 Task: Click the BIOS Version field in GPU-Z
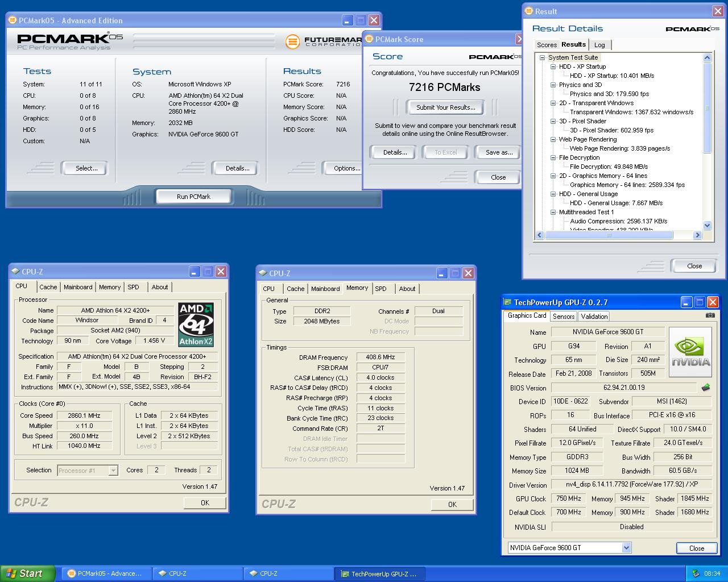coord(624,388)
